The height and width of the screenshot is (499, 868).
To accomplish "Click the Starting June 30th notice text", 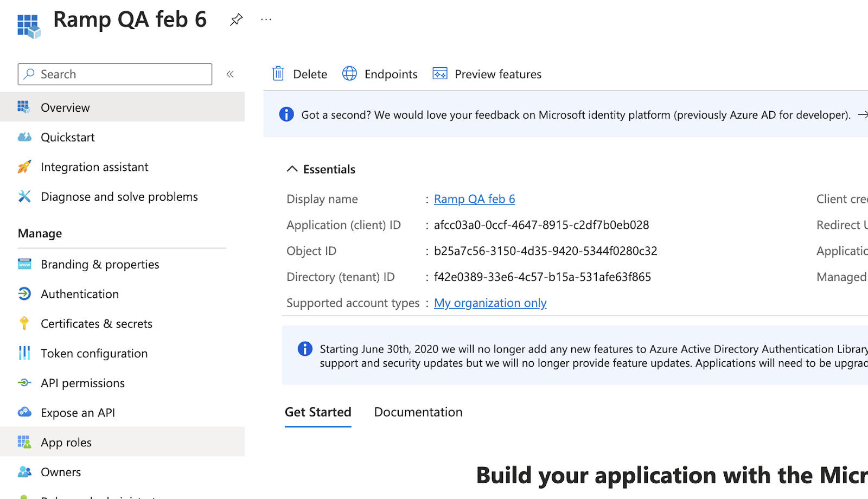I will coord(593,356).
